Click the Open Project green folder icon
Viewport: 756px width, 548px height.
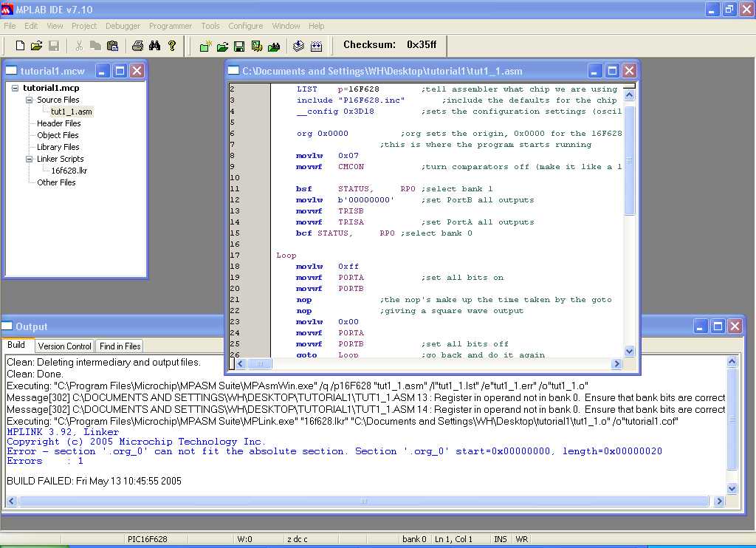click(x=222, y=47)
